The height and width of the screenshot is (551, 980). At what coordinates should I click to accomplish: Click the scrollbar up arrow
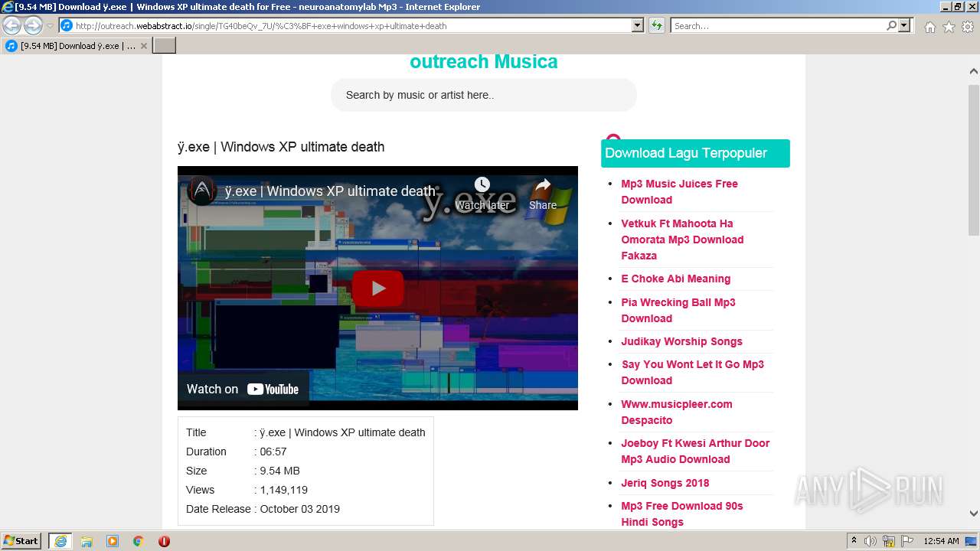tap(974, 71)
